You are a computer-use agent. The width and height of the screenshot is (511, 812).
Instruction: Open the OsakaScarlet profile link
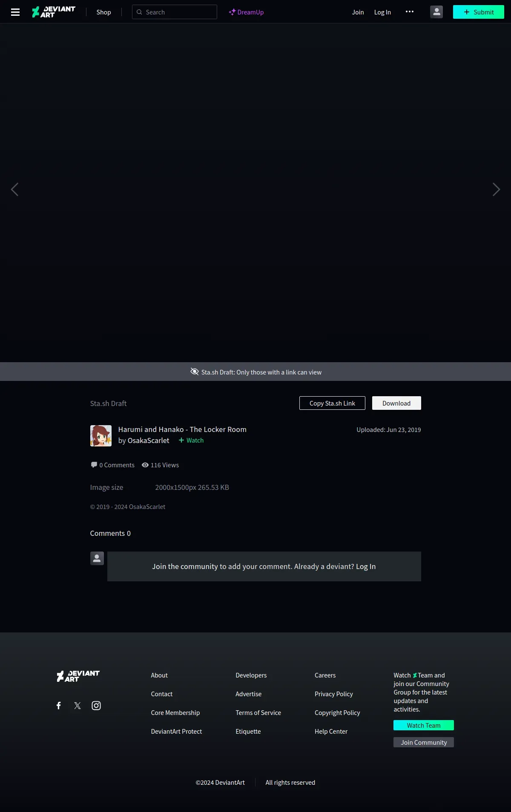click(148, 440)
